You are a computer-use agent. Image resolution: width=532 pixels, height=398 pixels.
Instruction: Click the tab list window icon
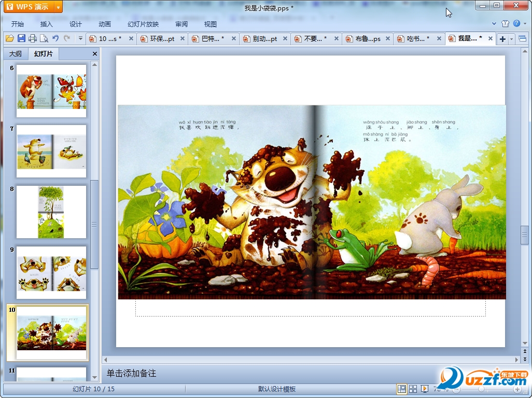click(523, 39)
